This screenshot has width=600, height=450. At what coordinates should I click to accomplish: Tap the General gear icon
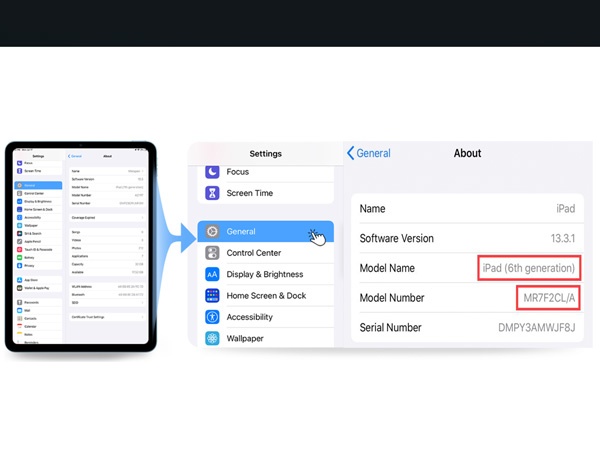pyautogui.click(x=212, y=231)
